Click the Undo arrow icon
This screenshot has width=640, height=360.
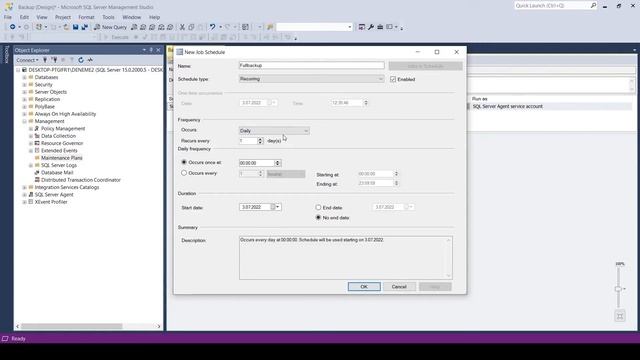click(x=212, y=27)
